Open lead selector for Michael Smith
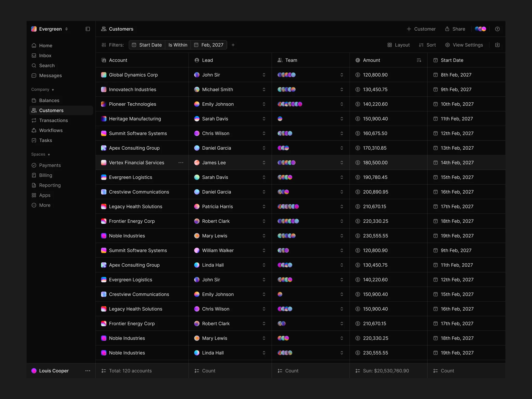532x399 pixels. click(264, 89)
